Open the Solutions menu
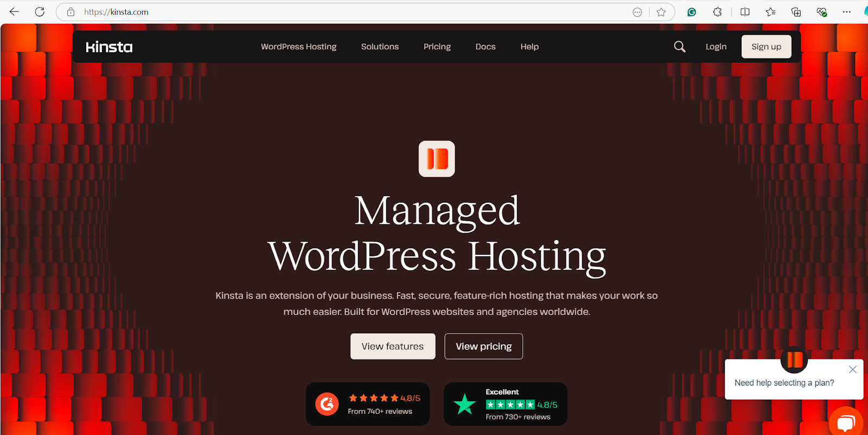868x435 pixels. pos(380,47)
